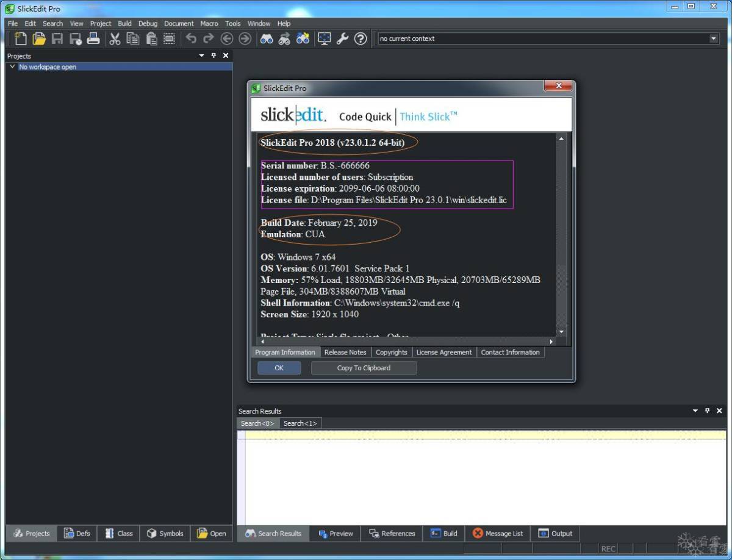
Task: Open the Project menu
Action: 101,23
